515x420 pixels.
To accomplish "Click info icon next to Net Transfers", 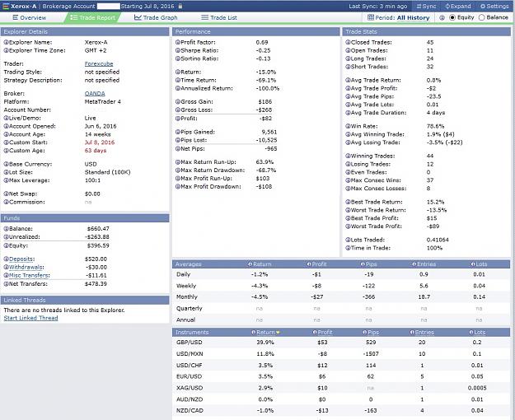I will click(6, 284).
